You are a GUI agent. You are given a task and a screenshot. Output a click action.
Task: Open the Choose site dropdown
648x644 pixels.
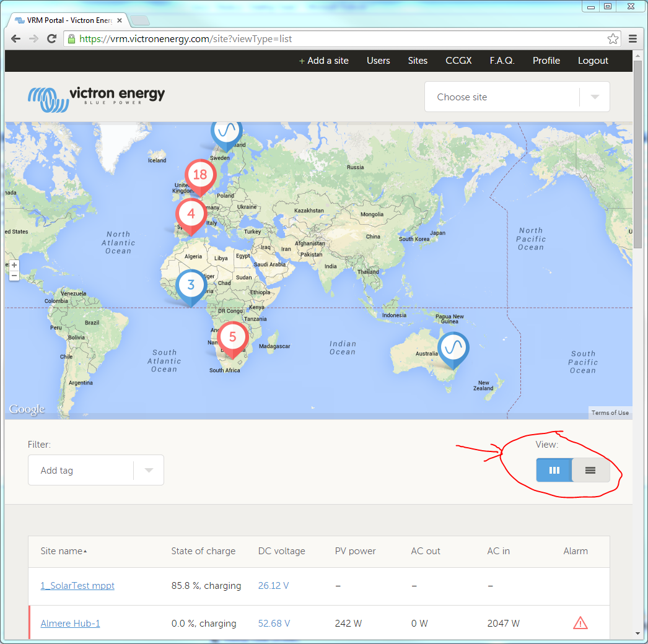pos(517,97)
